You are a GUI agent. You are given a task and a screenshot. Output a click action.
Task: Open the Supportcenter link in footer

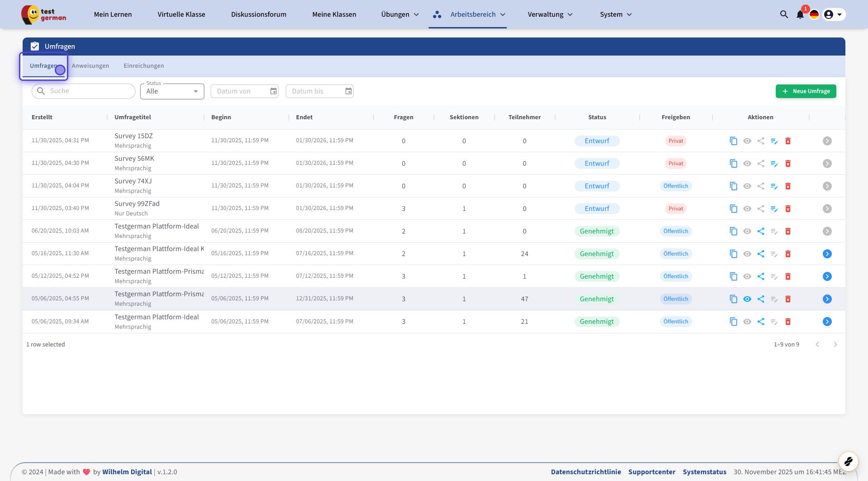[651, 472]
